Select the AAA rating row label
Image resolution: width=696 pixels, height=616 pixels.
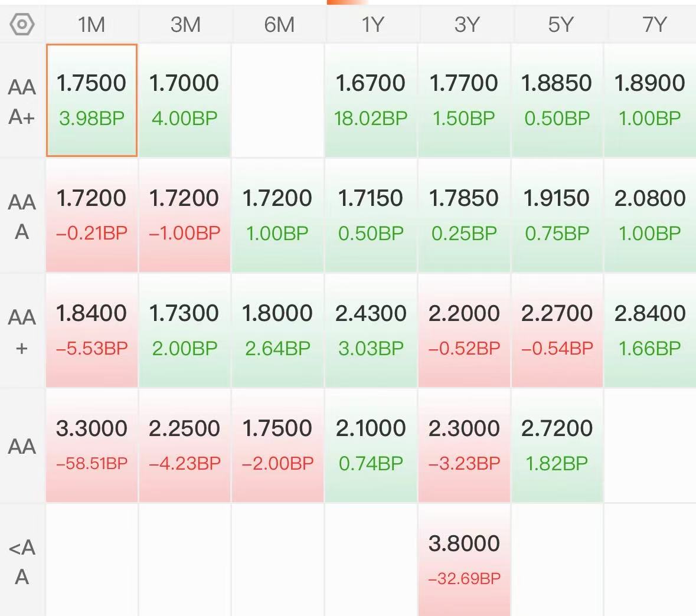(x=22, y=216)
